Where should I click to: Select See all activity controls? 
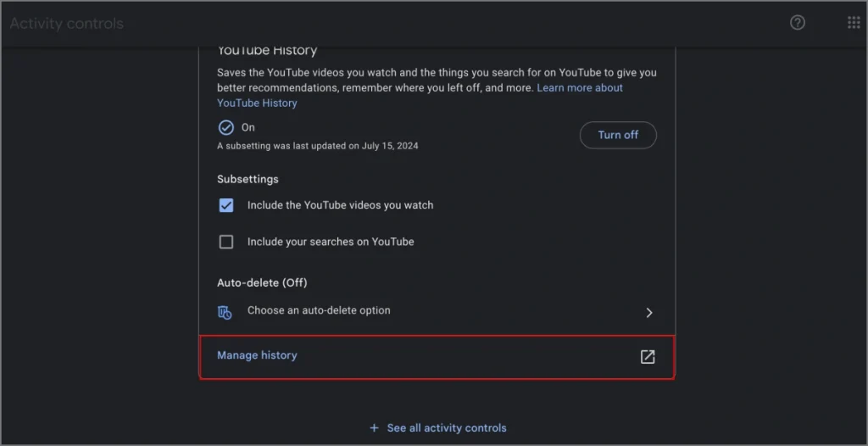[x=447, y=427]
